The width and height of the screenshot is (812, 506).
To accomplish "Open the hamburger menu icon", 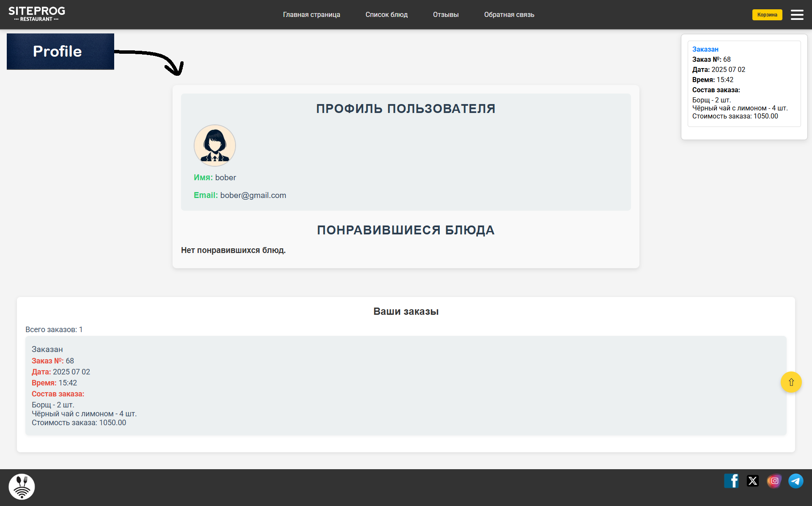I will click(797, 15).
